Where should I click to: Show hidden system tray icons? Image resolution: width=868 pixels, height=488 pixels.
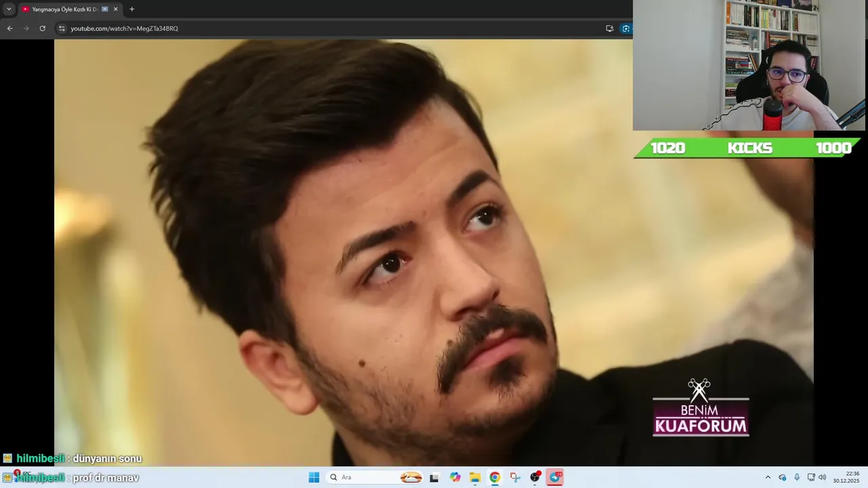(768, 477)
